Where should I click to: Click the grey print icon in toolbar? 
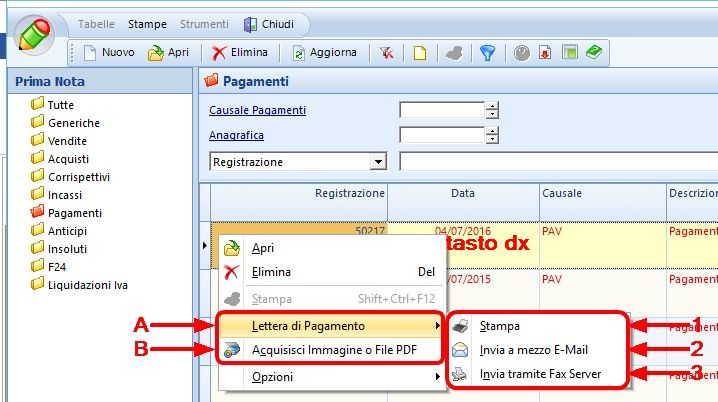click(454, 53)
